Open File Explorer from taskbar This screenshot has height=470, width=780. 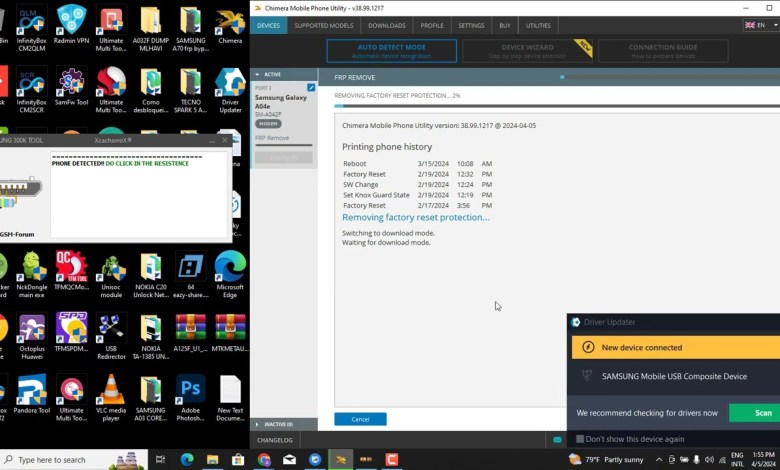tap(212, 460)
